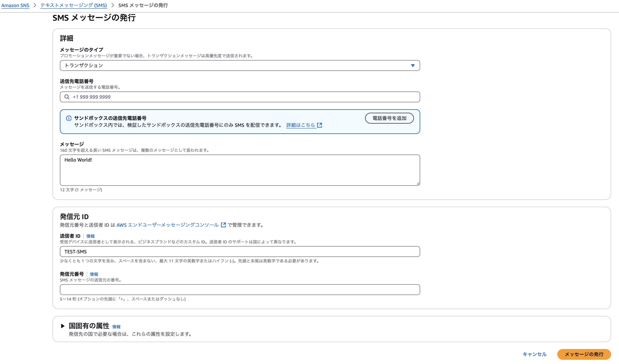Click the message textarea resize handle
Screen dimensions: 619x364
(x=418, y=183)
